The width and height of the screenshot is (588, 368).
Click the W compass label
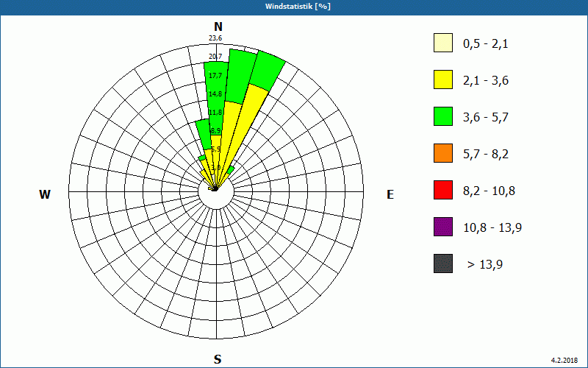pyautogui.click(x=45, y=194)
